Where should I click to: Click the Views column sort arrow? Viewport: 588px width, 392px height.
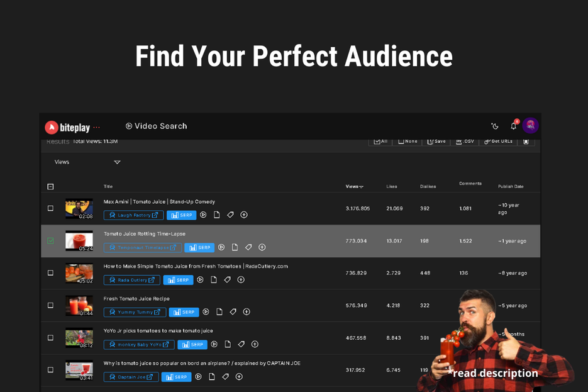361,186
